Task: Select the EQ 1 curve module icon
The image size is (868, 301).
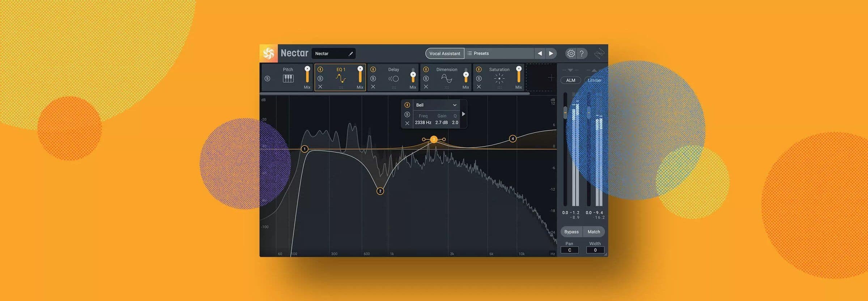Action: click(x=341, y=78)
